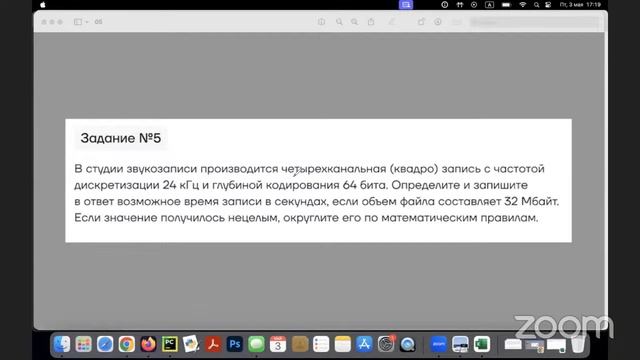Click the keyboard input source menu icon
Viewport: 640px width, 360px height.
click(x=489, y=5)
